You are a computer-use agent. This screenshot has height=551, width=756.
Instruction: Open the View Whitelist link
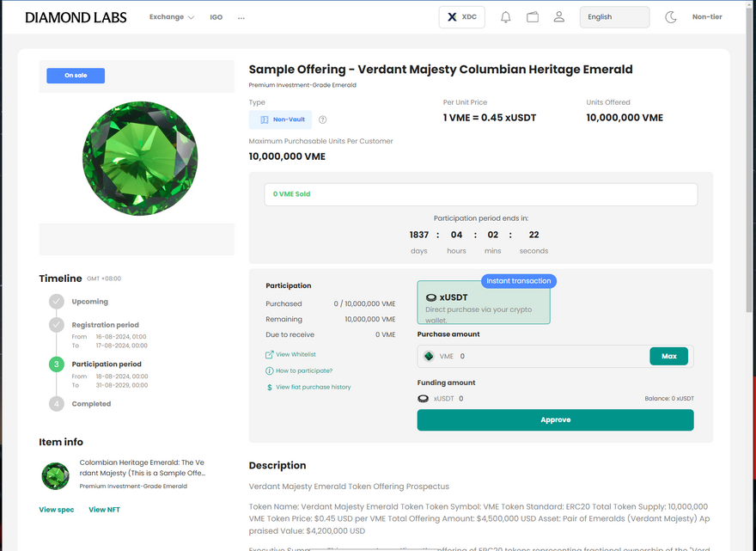click(296, 354)
